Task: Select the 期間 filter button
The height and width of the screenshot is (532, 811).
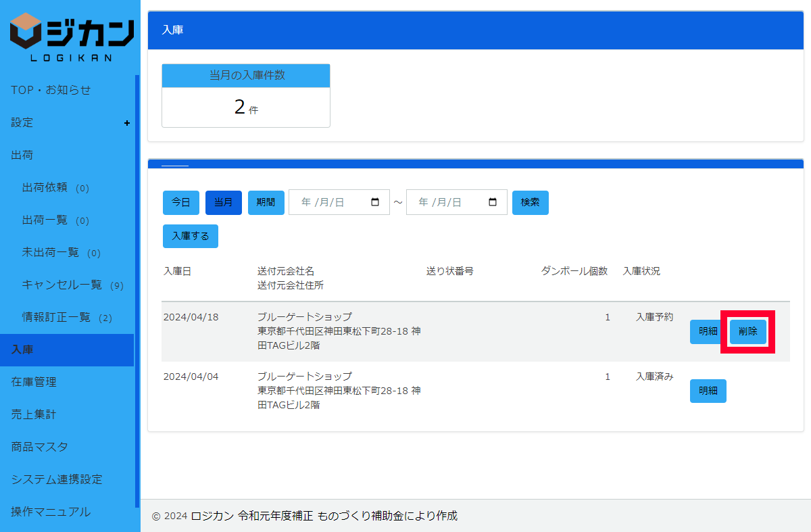Action: [266, 202]
